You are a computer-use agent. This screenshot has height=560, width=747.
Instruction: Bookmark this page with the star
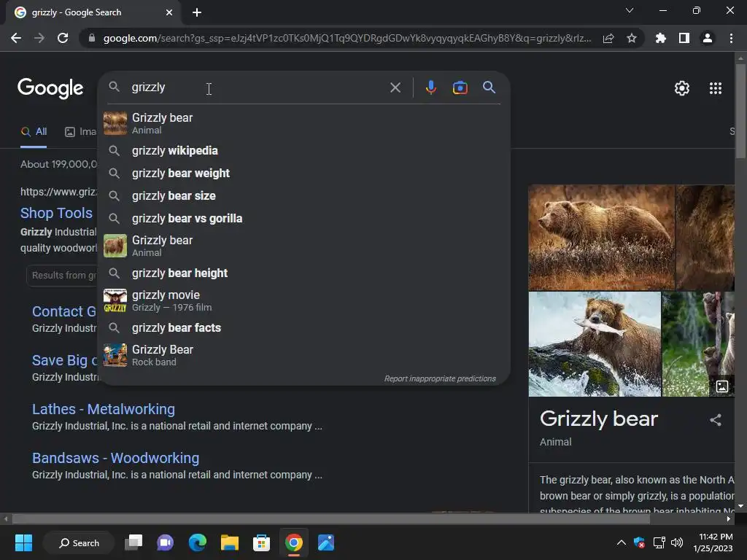click(x=631, y=38)
